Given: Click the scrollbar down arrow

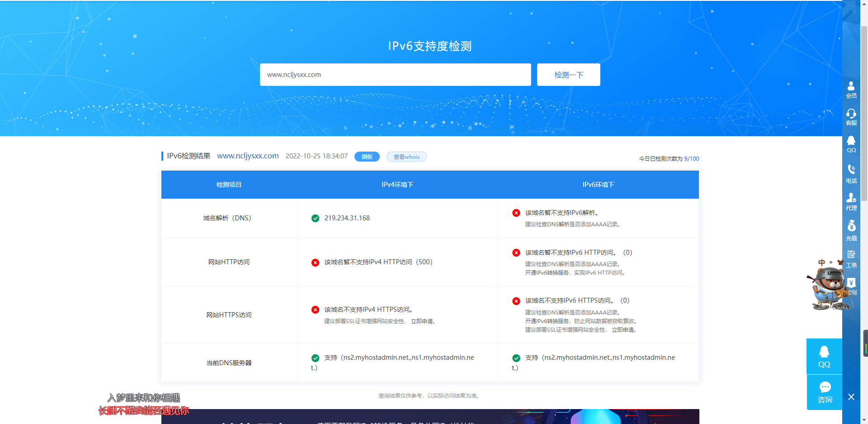Looking at the screenshot, I should click(864, 420).
